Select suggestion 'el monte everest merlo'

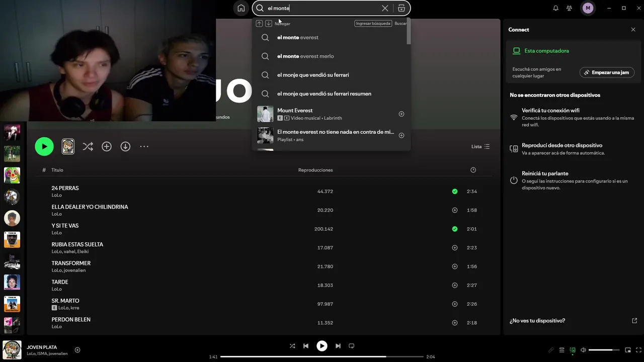tap(332, 56)
